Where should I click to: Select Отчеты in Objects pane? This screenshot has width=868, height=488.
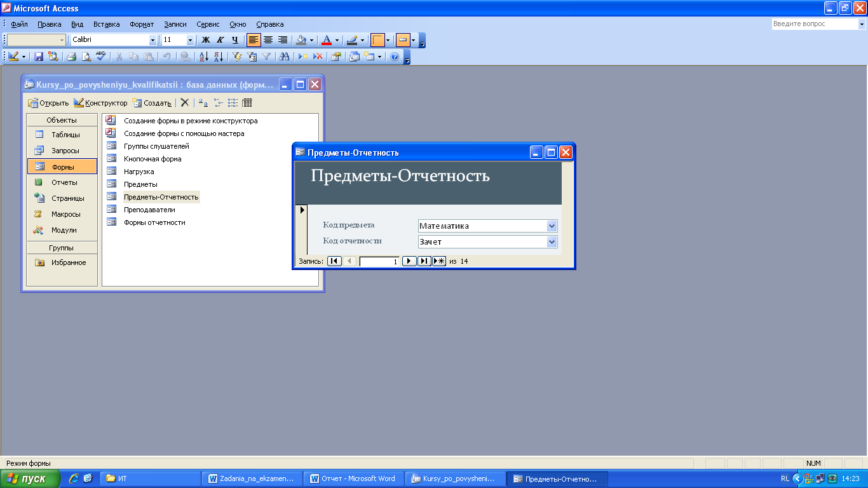click(62, 182)
